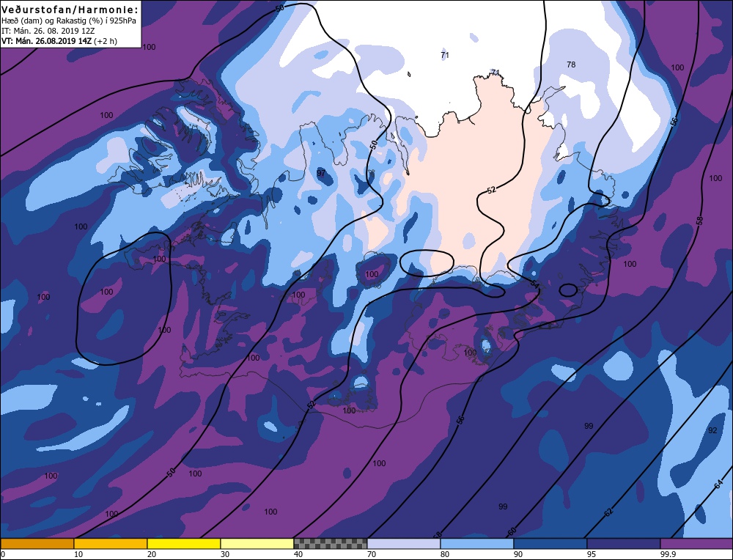Click the "Veðurstofan/Harmonie:" title text
This screenshot has height=560, width=733.
[x=70, y=10]
